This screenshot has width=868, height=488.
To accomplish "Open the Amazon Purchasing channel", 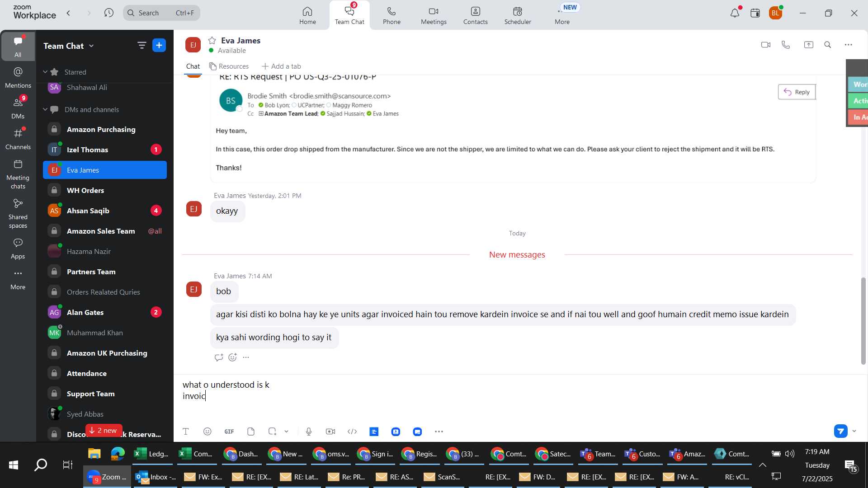I will click(x=105, y=129).
